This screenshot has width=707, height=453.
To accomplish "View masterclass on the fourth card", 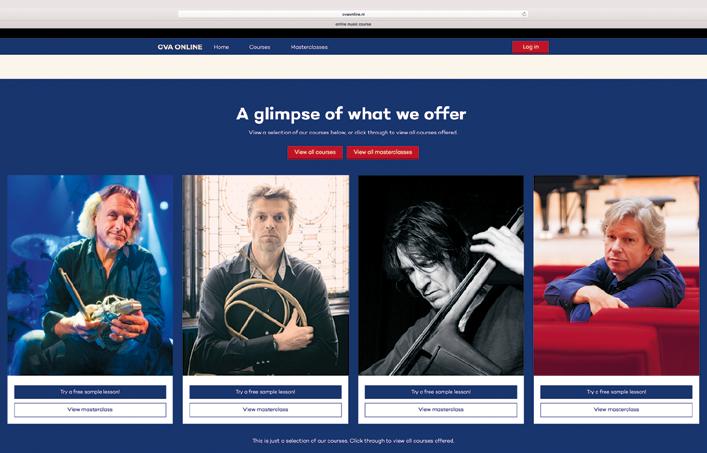I will (616, 410).
